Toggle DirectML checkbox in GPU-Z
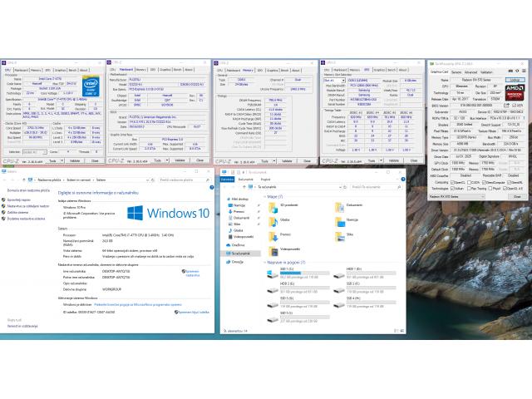 tap(510, 183)
